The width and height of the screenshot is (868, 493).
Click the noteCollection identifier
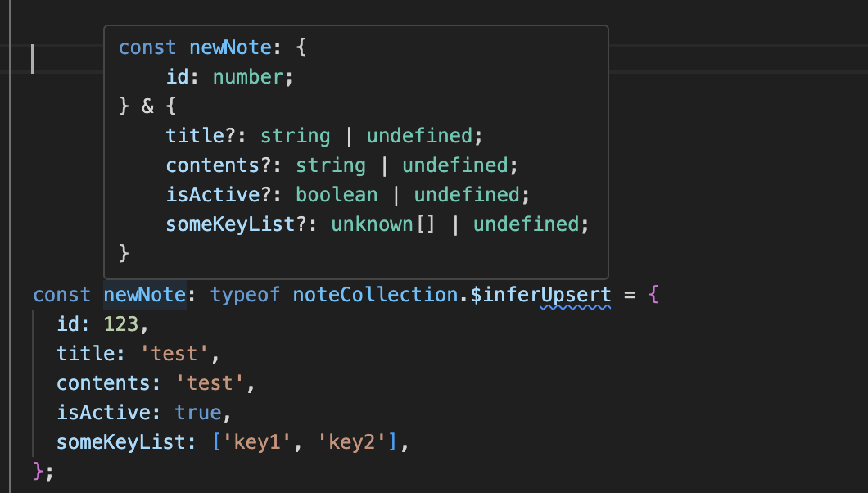372,295
